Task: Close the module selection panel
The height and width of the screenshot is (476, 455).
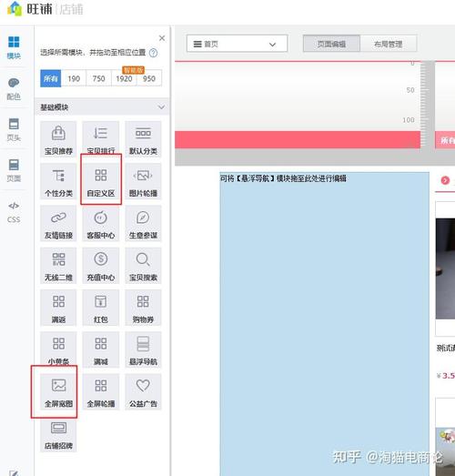Action: tap(162, 38)
